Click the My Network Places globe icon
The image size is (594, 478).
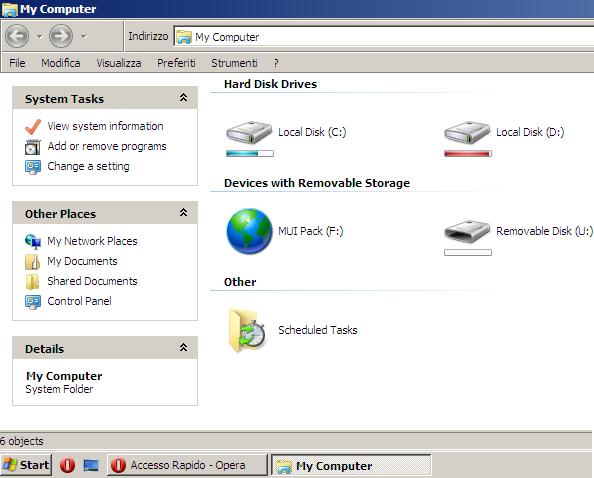click(x=33, y=242)
